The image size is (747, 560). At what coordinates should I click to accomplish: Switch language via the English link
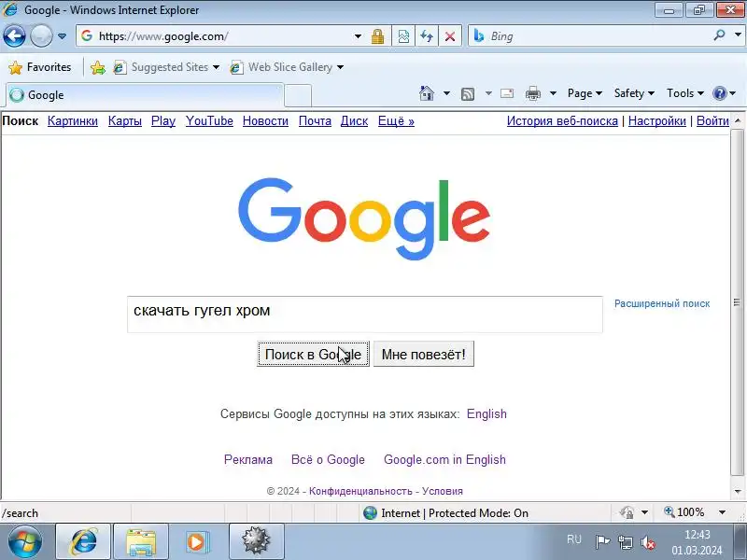click(486, 413)
